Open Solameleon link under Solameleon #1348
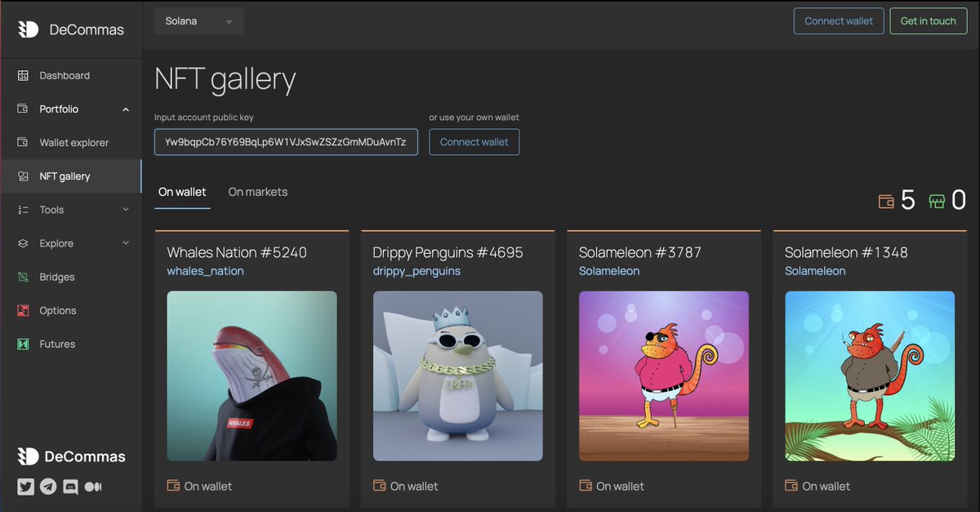The height and width of the screenshot is (512, 980). click(815, 271)
